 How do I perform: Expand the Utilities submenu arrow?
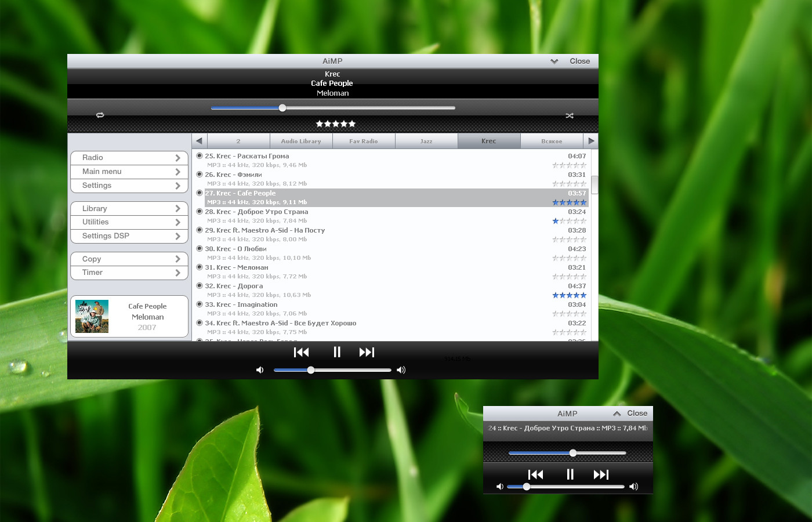(x=178, y=222)
